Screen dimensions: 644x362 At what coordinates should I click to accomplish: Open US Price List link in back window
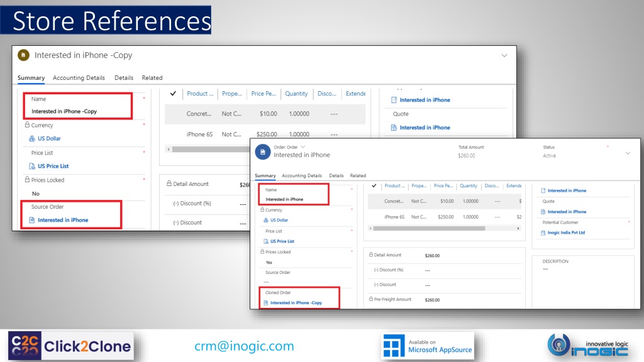53,166
